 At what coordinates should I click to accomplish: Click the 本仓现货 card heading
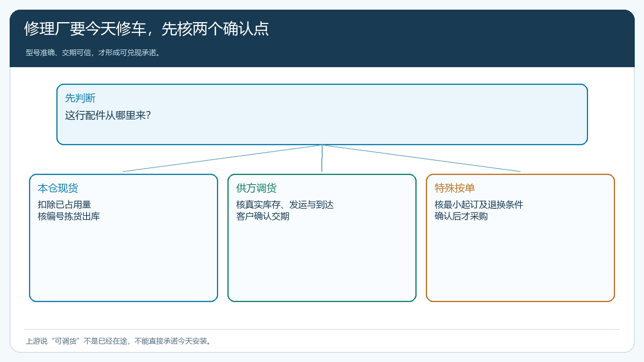coord(58,188)
